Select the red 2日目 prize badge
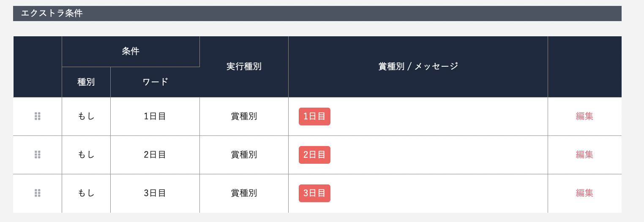644x222 pixels. [x=314, y=155]
